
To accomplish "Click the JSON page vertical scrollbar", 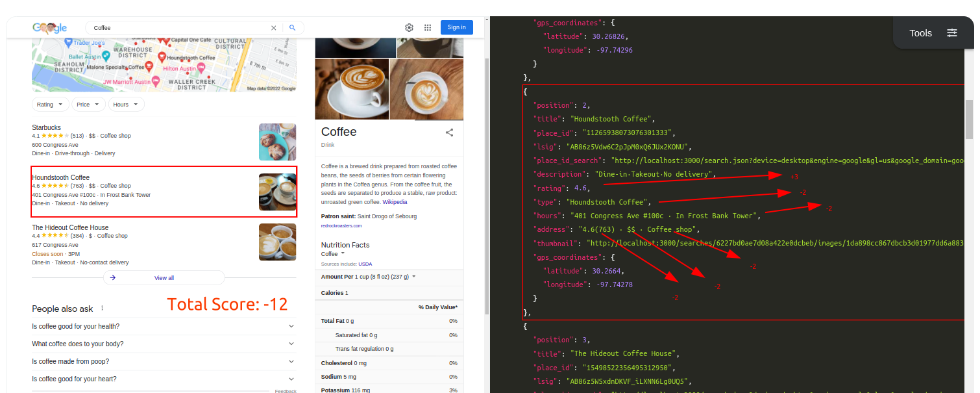I will coord(970,120).
